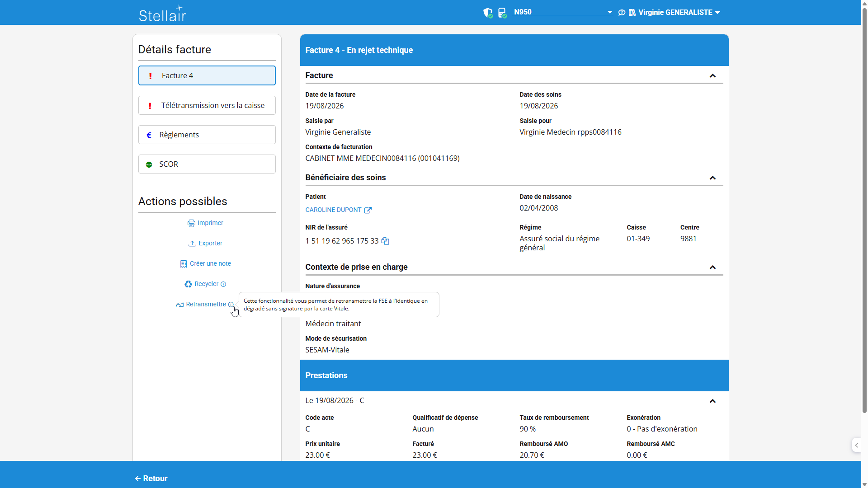Click the date of birth 02/04/2008
868x488 pixels.
538,208
